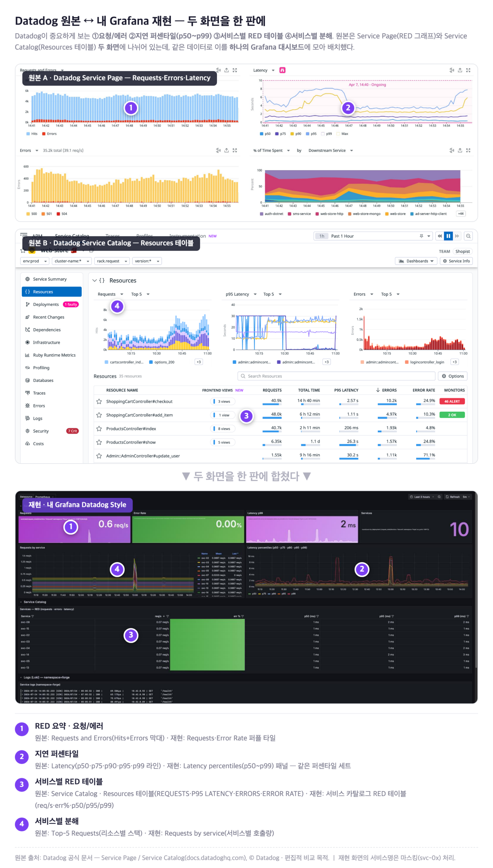Collapse the Resources section chevron

click(95, 280)
